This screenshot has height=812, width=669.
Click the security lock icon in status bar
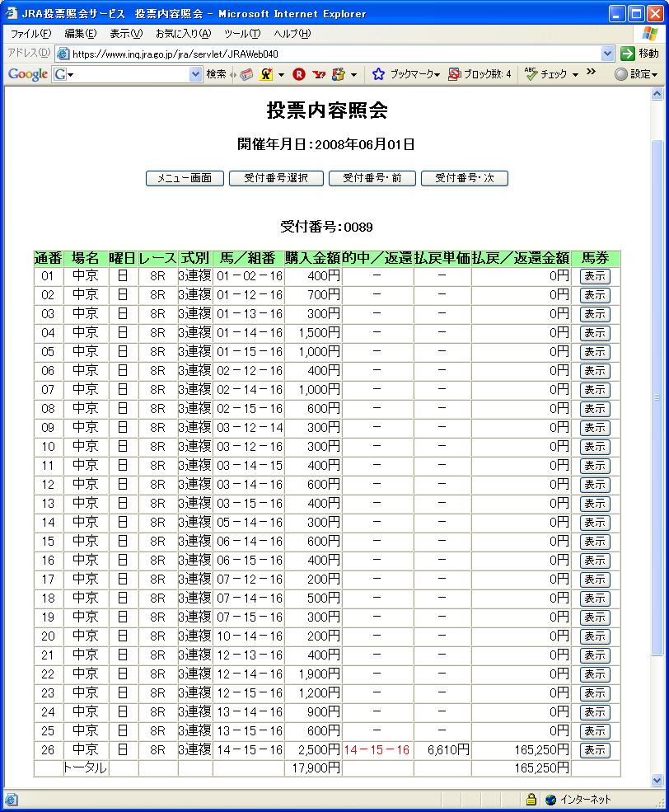531,799
